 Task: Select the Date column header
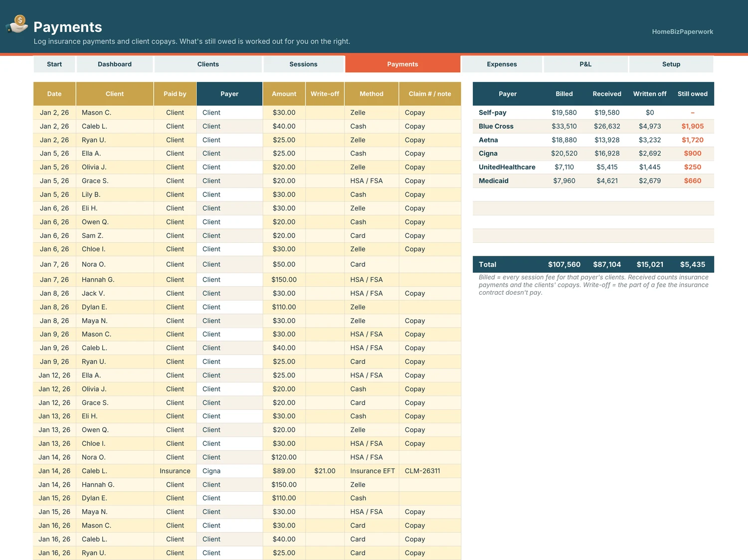(54, 94)
